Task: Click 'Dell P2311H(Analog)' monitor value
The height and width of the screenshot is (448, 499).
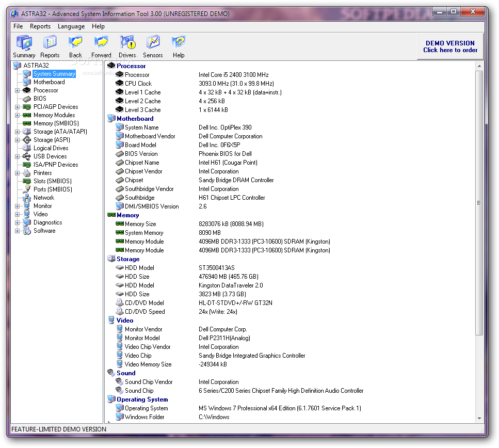Action: tap(224, 338)
